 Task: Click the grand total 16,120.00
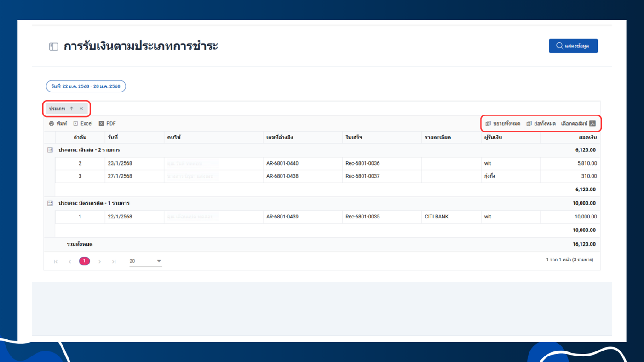coord(584,244)
